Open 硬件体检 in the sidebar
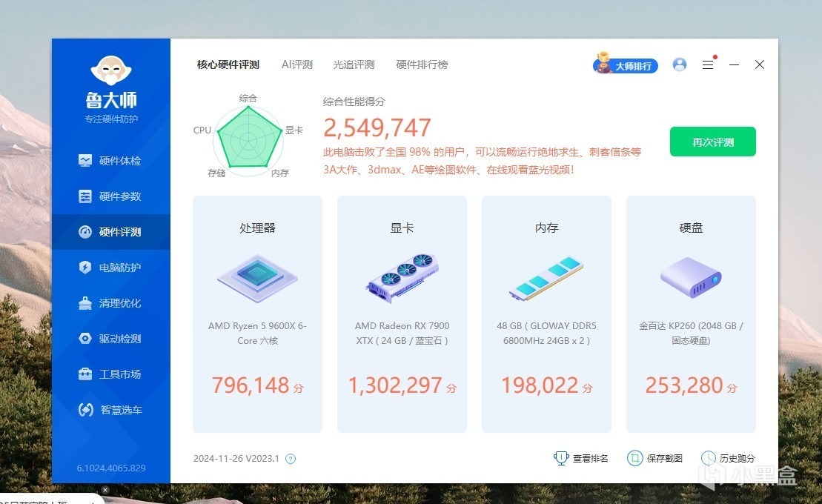The height and width of the screenshot is (504, 822). click(110, 161)
